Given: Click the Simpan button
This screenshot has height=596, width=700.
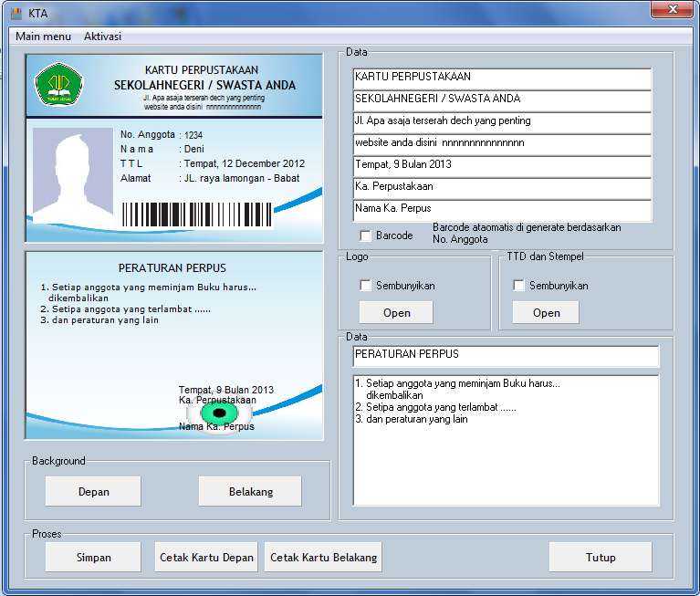Looking at the screenshot, I should [x=93, y=557].
